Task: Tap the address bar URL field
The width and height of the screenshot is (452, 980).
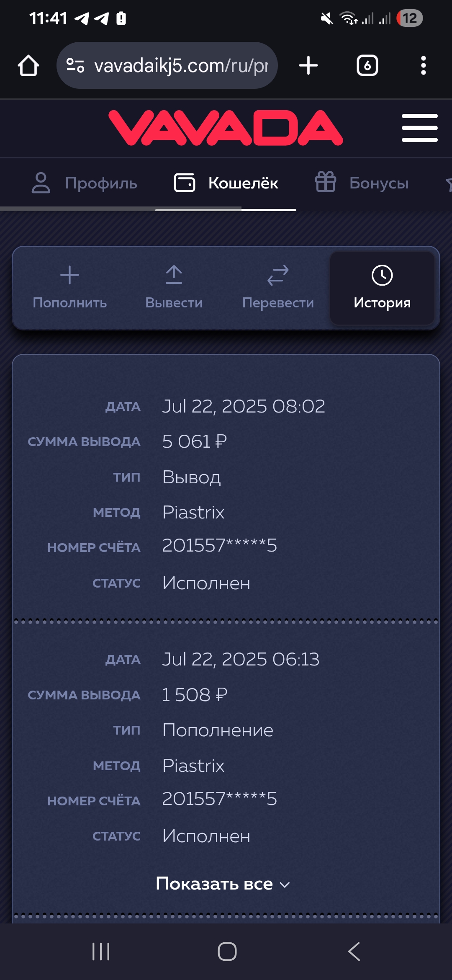Action: pos(181,66)
